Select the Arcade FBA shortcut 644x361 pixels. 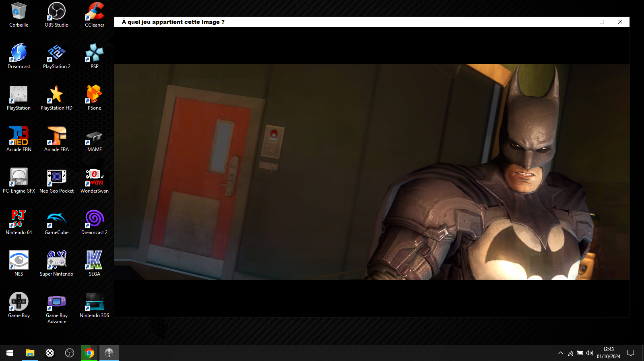click(x=56, y=139)
